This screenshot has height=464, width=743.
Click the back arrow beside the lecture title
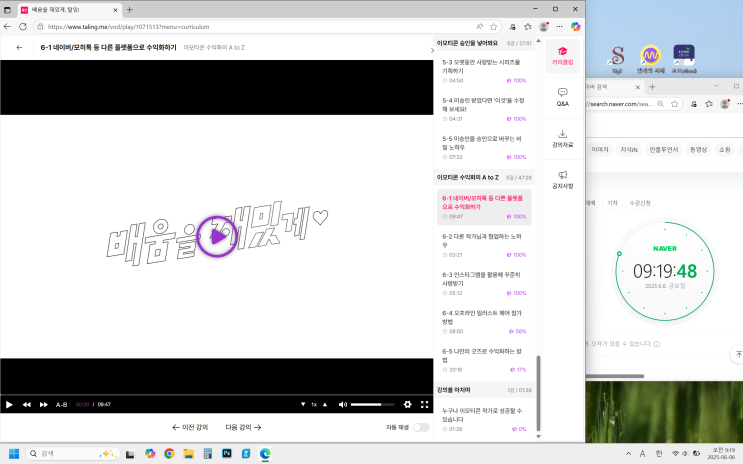[x=19, y=47]
